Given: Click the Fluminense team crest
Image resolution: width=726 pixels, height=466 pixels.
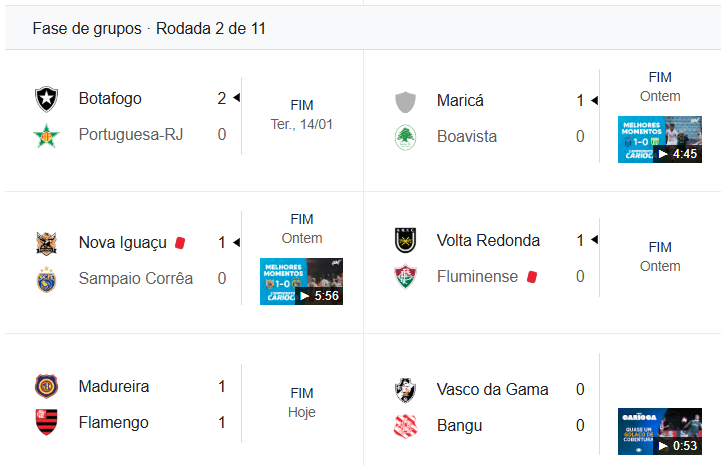Looking at the screenshot, I should tap(405, 277).
